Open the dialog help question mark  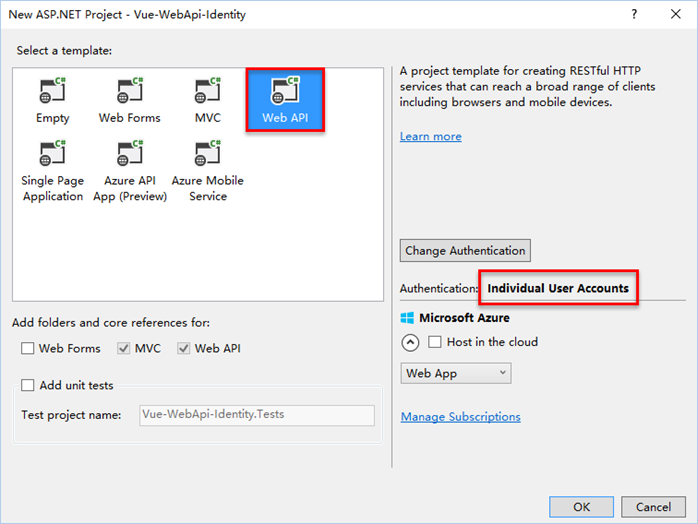(x=634, y=14)
